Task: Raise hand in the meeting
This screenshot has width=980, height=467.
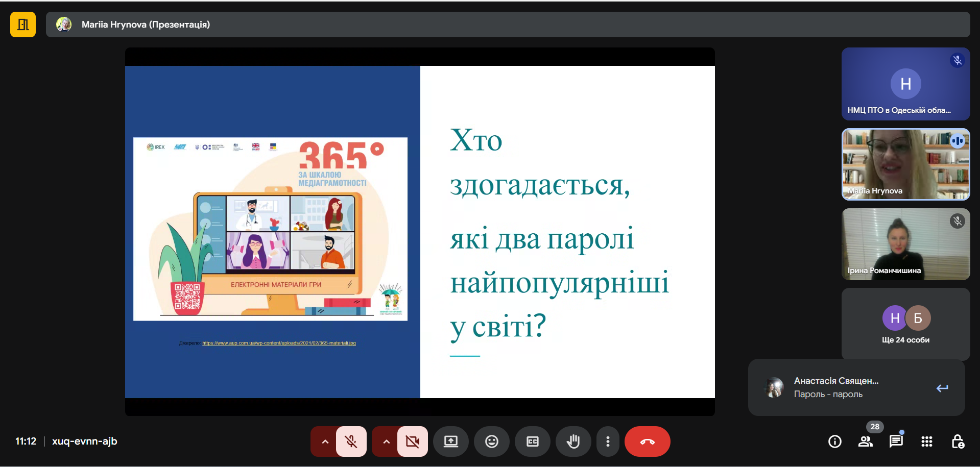Action: (x=573, y=441)
